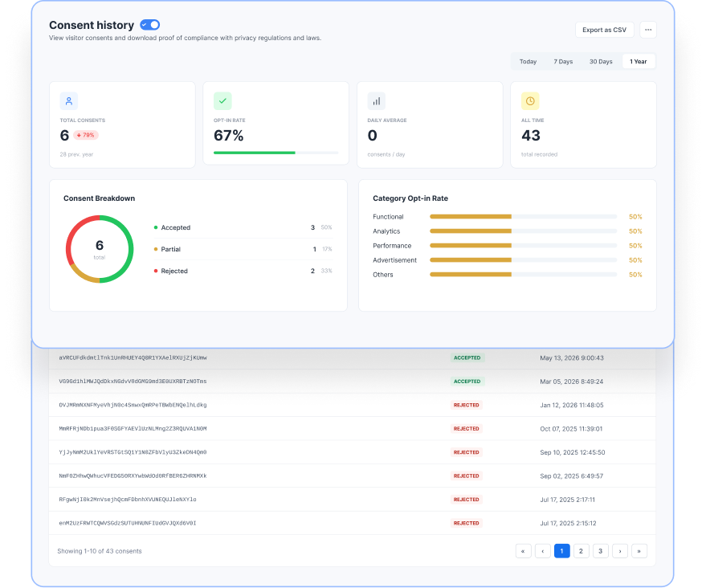Screen dimensions: 706x588
Task: Select the Today time range tab
Action: pyautogui.click(x=528, y=62)
